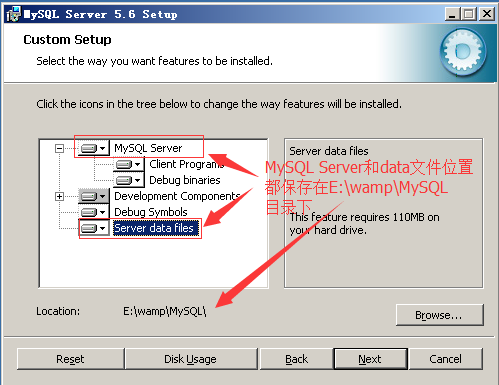Minimize the MySQL Server Setup window
The width and height of the screenshot is (499, 385).
coord(452,14)
